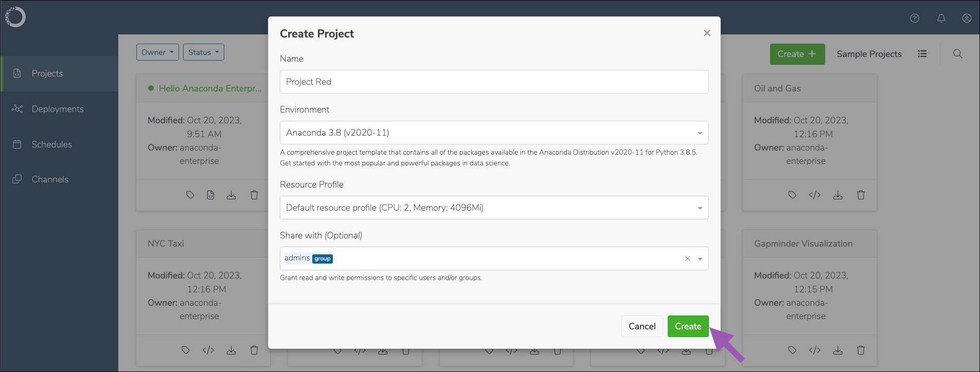Open the Status filter dropdown

point(204,52)
